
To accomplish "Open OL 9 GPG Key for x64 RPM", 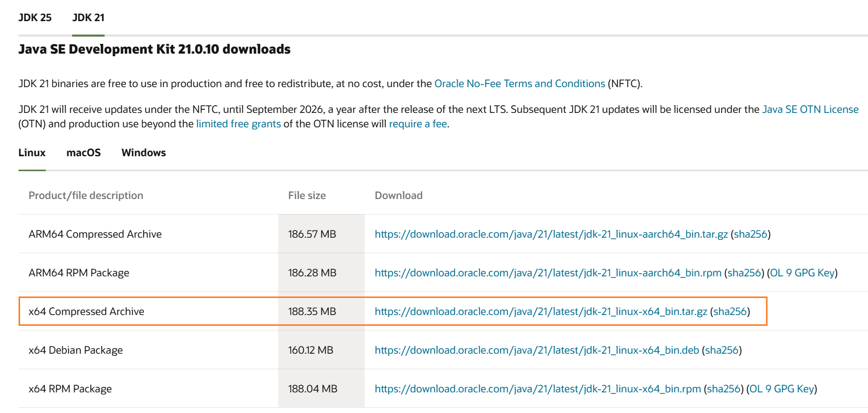I will tap(782, 389).
